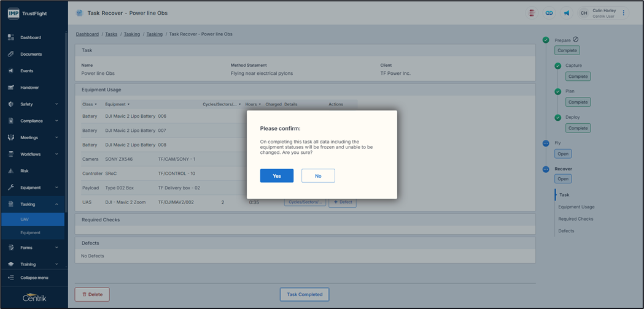Viewport: 644px width, 309px height.
Task: Open the three-dot menu beside Colin Harley
Action: [624, 13]
